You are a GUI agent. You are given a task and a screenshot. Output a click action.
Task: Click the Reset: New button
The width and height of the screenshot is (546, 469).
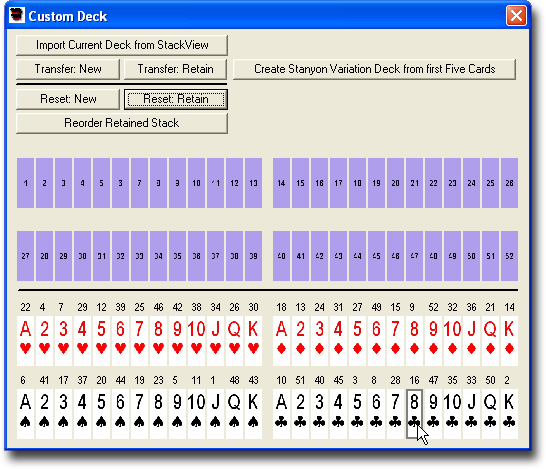click(68, 99)
